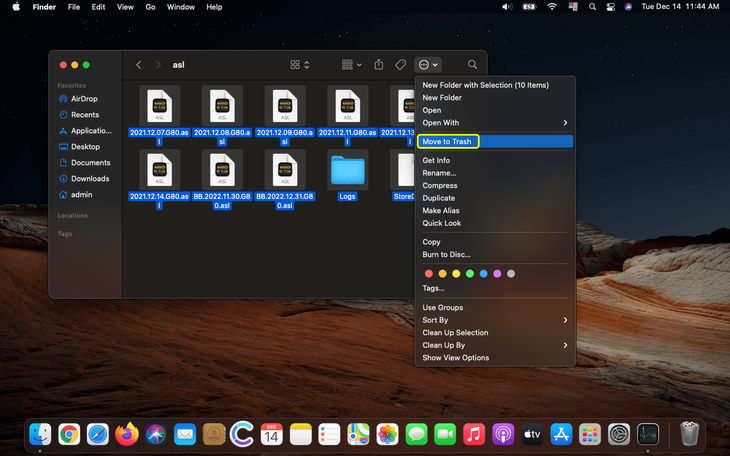Select Compress in the action menu
Viewport: 730px width, 456px height.
(x=440, y=185)
